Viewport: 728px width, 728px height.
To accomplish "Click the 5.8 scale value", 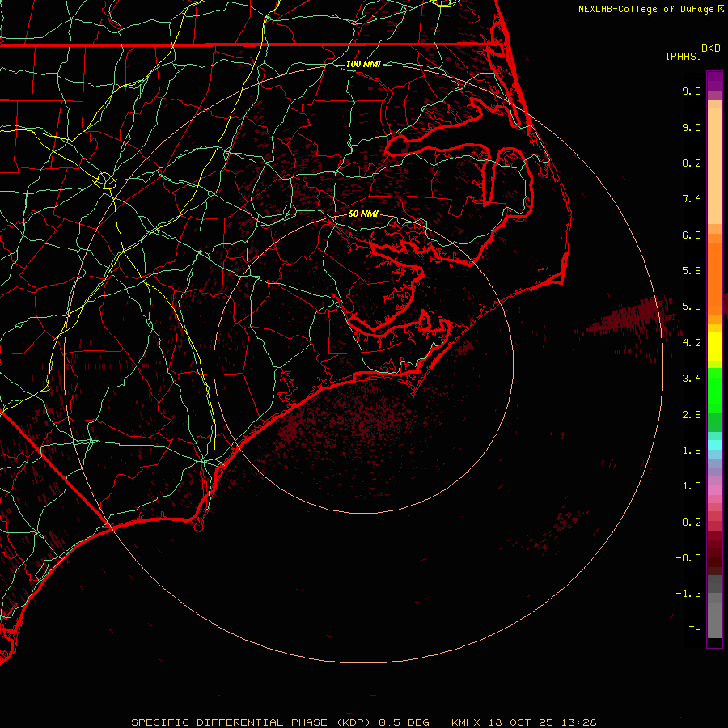I will coord(692,271).
